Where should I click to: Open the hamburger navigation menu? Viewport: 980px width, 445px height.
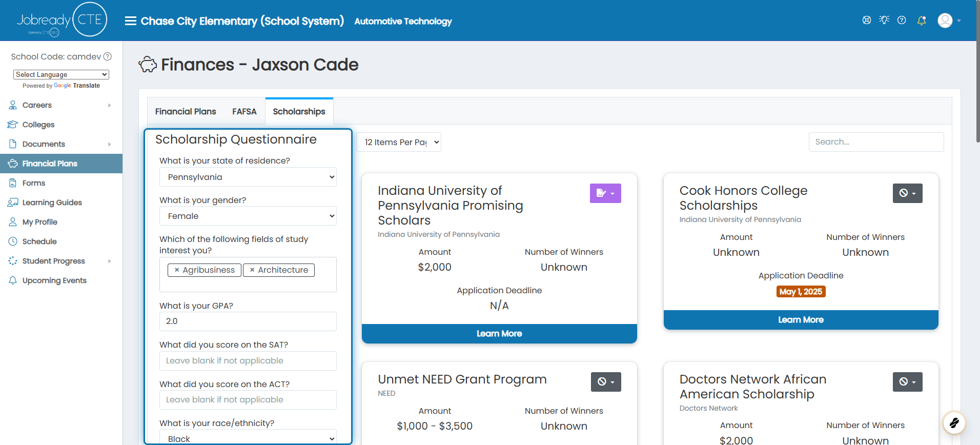coord(131,21)
